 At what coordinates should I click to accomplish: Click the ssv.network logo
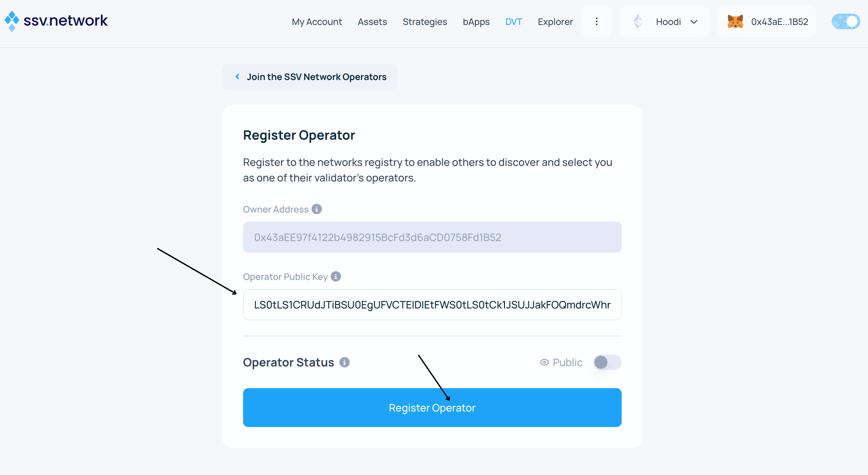(56, 21)
